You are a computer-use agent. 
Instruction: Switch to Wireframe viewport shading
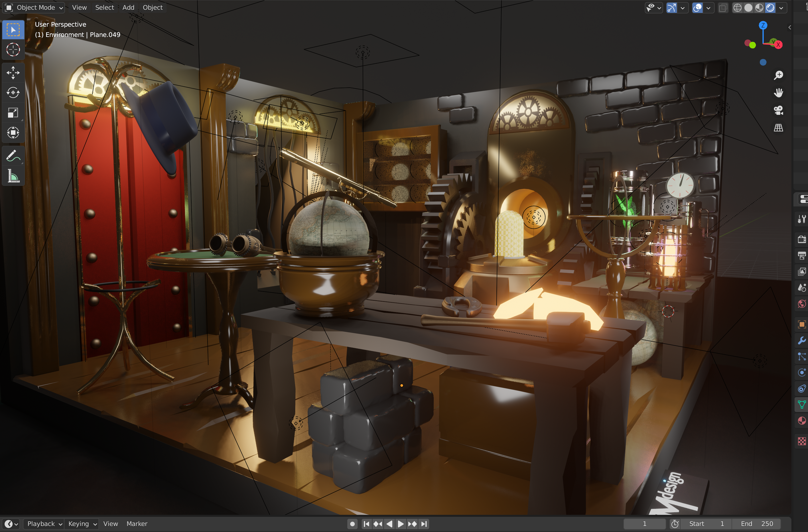pos(737,7)
